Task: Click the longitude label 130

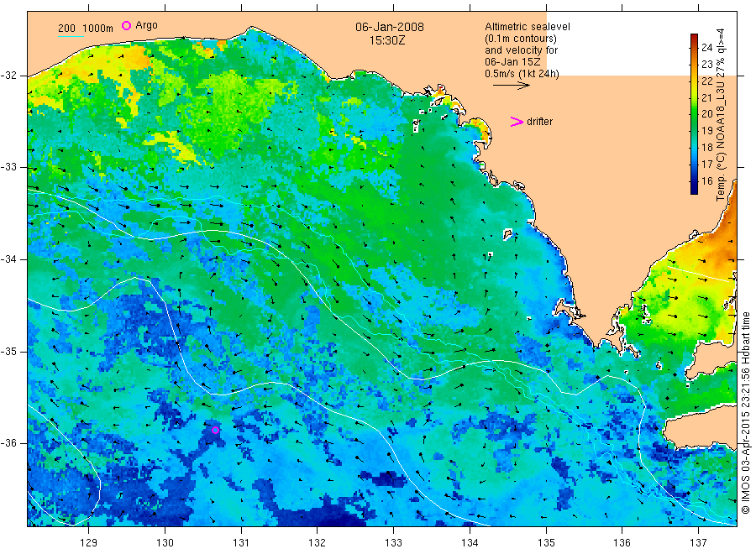Action: [x=165, y=543]
